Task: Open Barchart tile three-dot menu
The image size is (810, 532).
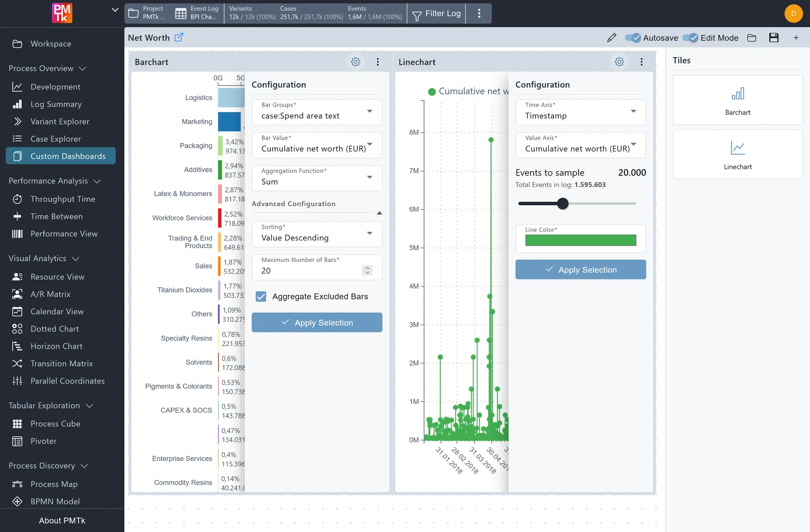Action: [378, 62]
